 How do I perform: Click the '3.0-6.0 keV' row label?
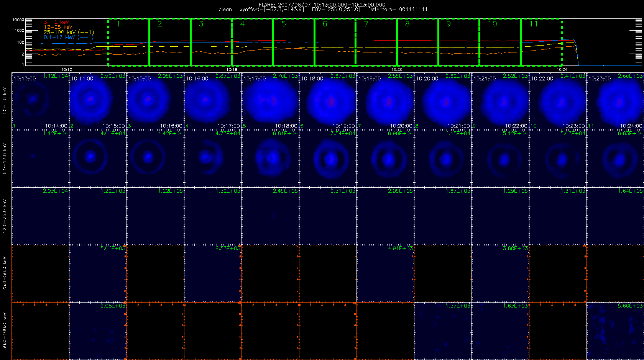[x=5, y=101]
